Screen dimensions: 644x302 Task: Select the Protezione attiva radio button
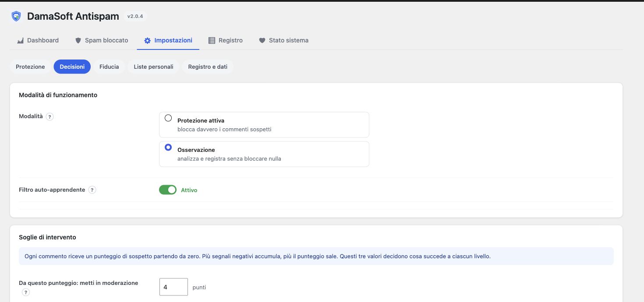168,118
